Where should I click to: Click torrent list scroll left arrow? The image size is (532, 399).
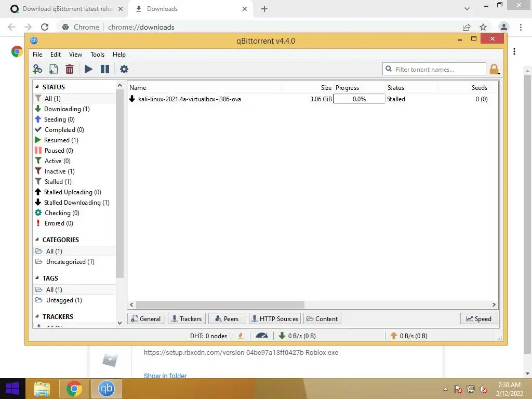131,304
